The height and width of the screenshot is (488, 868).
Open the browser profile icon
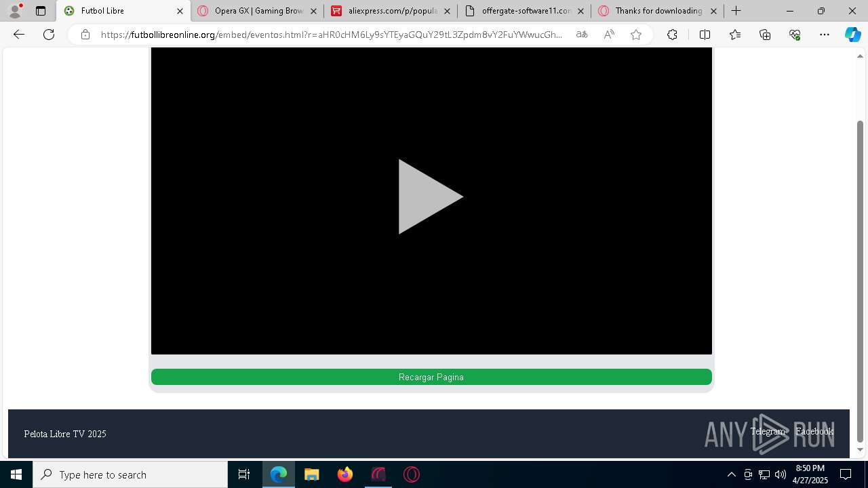(x=14, y=11)
